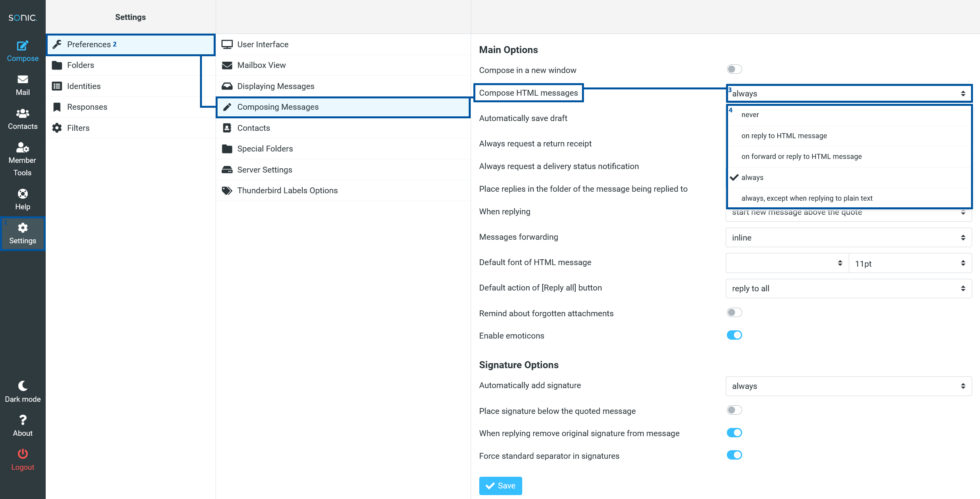Viewport: 980px width, 499px height.
Task: Click the Sonic logo
Action: click(x=23, y=18)
